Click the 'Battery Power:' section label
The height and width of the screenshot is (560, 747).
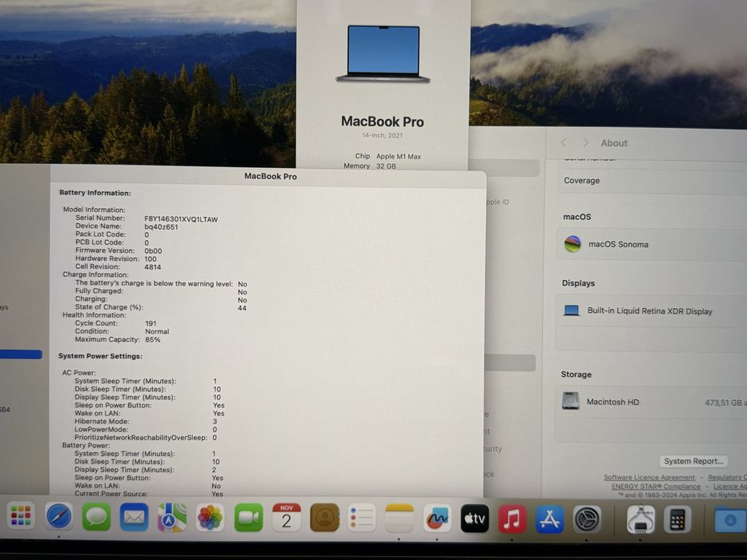[x=86, y=446]
